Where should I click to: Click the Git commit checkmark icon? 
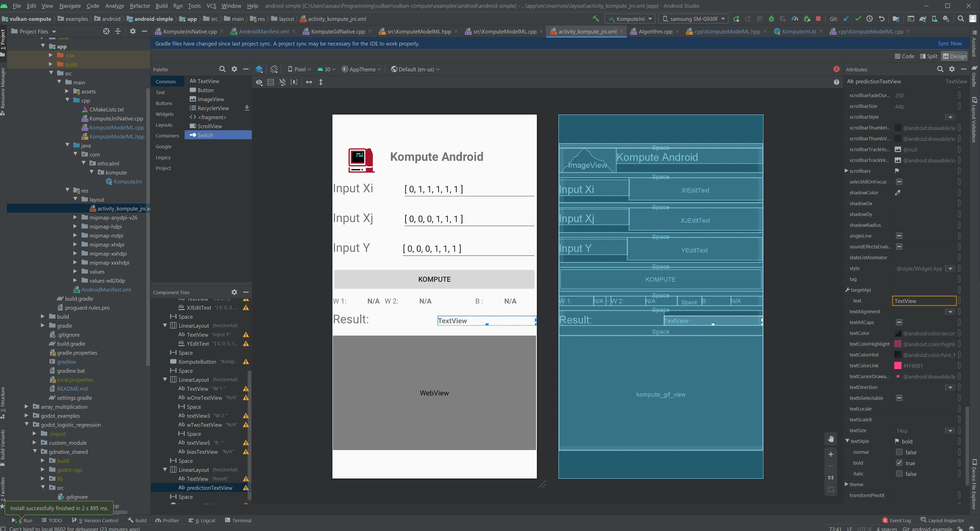tap(858, 19)
